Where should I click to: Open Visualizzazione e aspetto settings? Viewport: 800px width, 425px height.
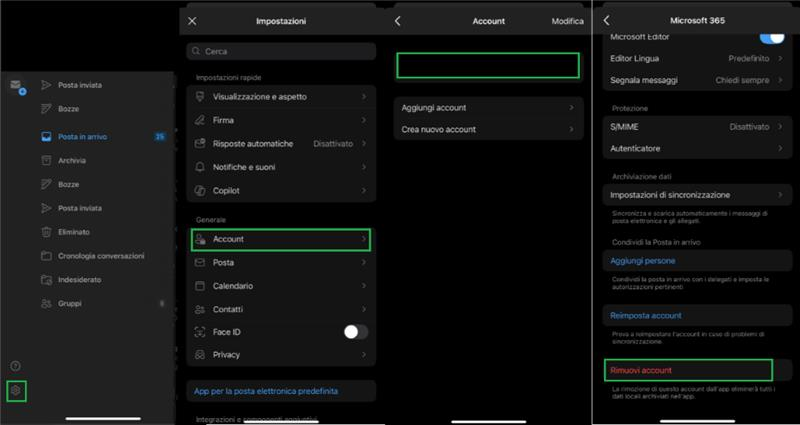click(281, 96)
